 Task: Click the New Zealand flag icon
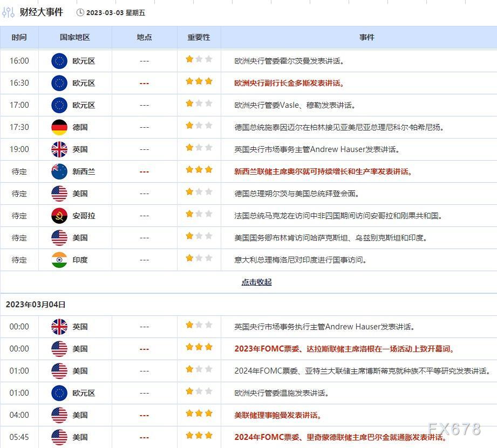[59, 171]
